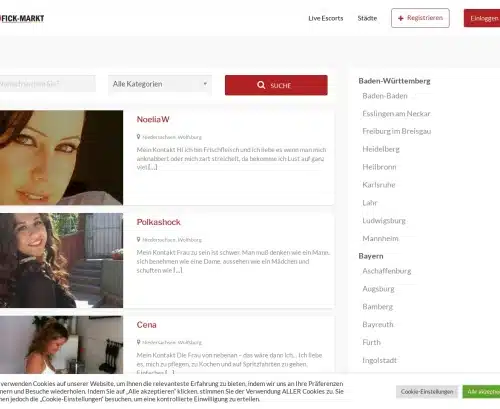Image resolution: width=500 pixels, height=409 pixels.
Task: Select city Fürth
Action: click(371, 342)
